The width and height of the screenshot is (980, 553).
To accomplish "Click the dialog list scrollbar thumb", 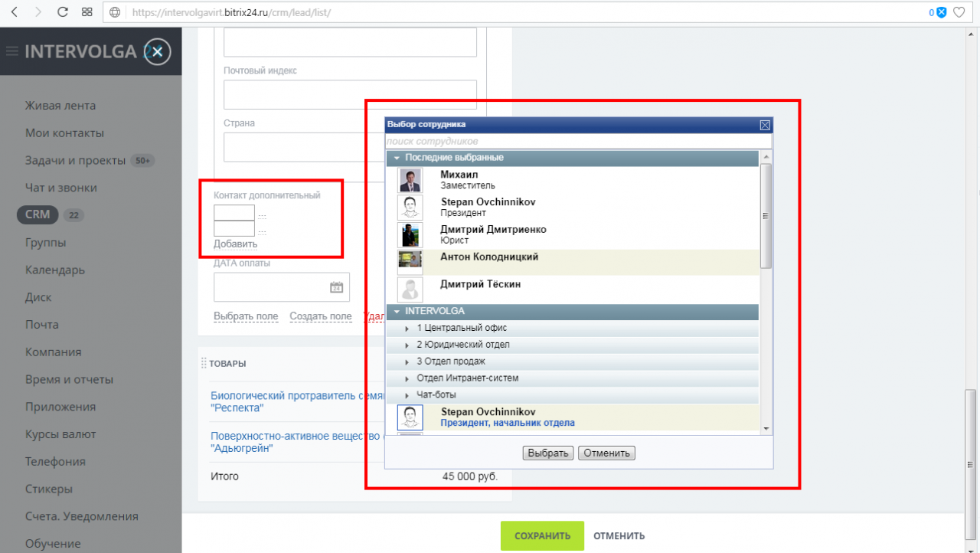I will (x=766, y=216).
